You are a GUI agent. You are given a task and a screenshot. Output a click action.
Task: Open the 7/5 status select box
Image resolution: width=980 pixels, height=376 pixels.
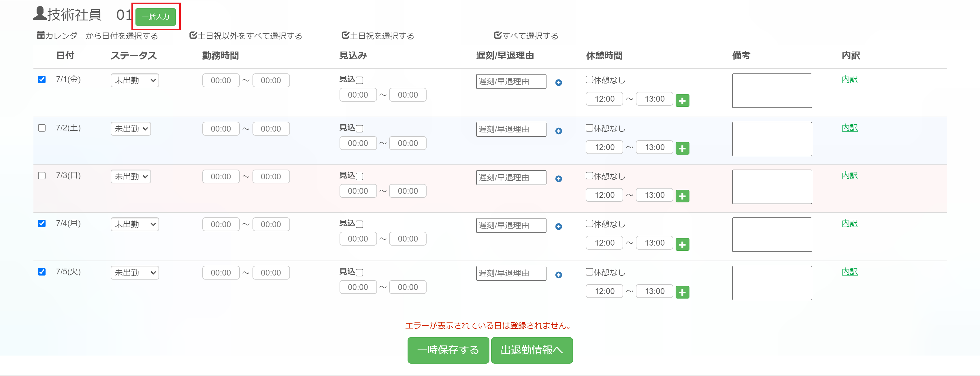(x=135, y=273)
